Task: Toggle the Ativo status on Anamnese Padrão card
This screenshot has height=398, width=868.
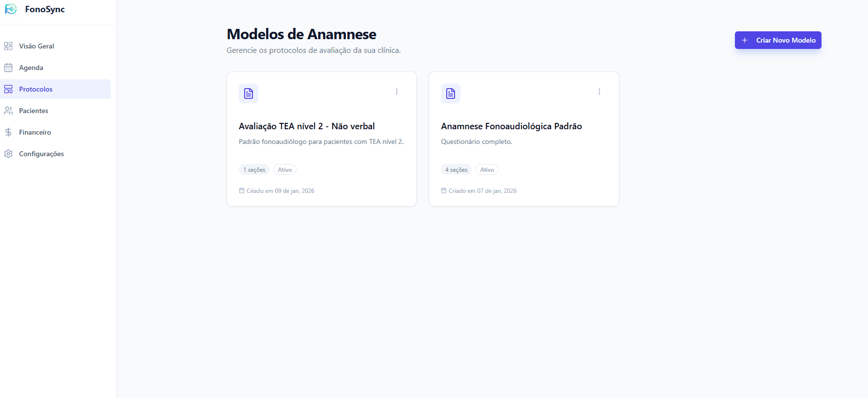Action: [487, 169]
